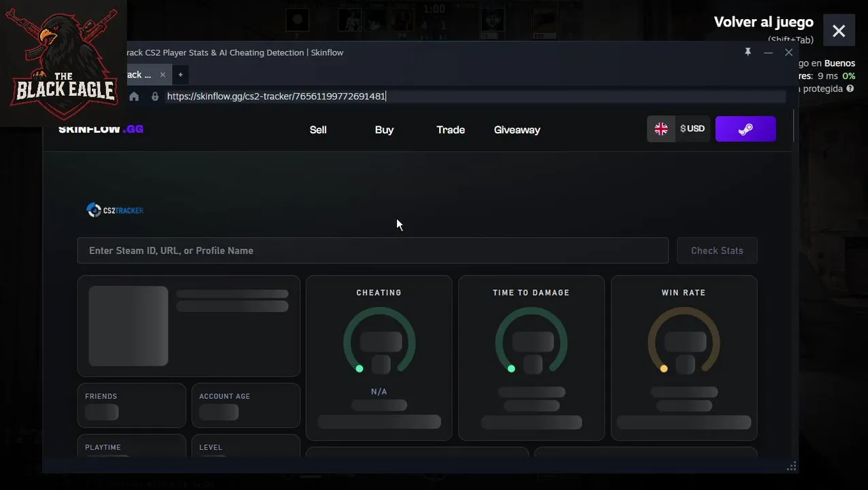Screen dimensions: 868x490
Task: Click the ACCOUNT AGE stat card
Action: pos(246,405)
